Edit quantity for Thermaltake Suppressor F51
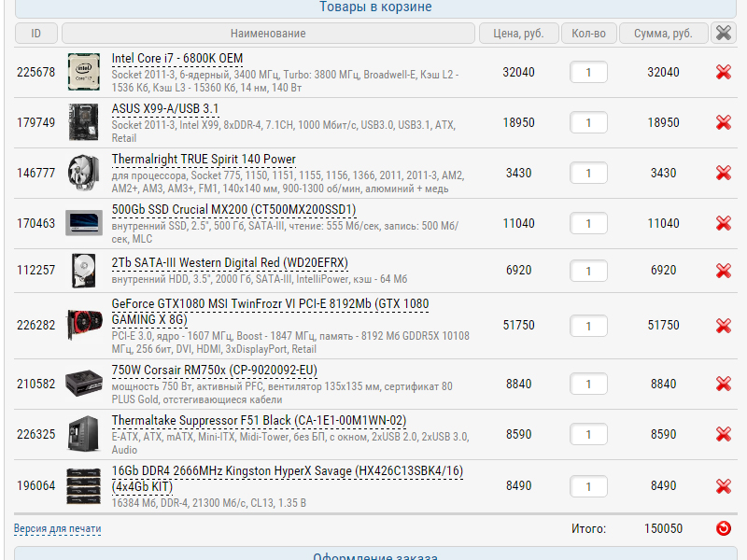This screenshot has width=747, height=560. pos(588,434)
